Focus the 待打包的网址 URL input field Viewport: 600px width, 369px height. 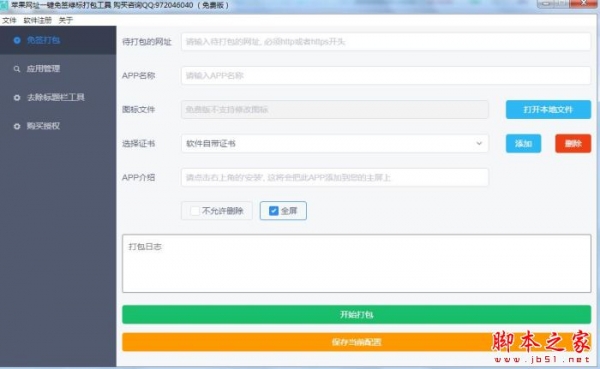(386, 42)
